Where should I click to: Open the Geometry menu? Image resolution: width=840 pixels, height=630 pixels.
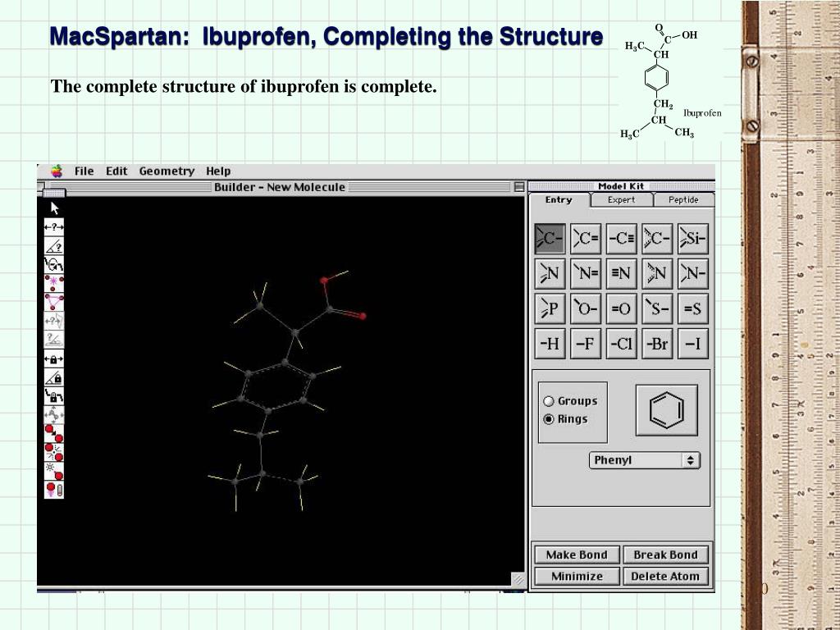167,171
